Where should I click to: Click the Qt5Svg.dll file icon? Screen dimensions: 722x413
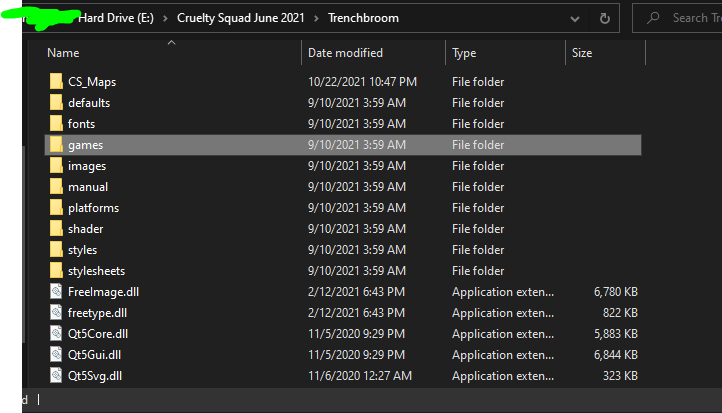(x=56, y=376)
